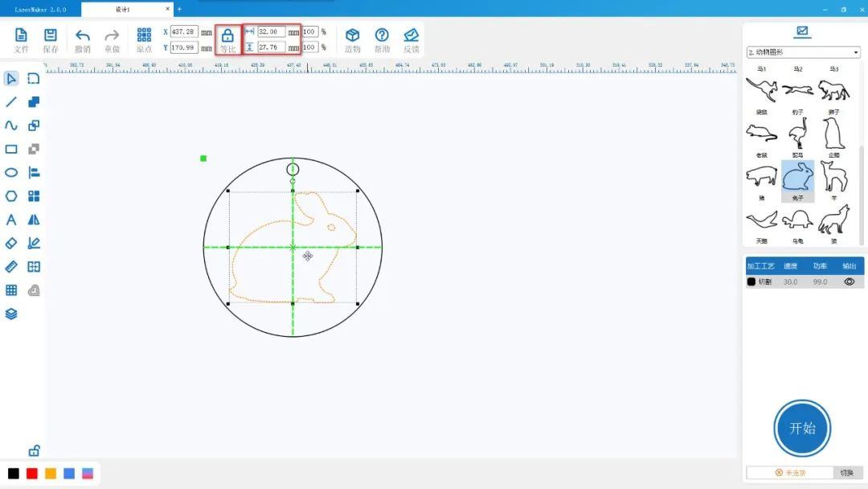Select the straight line drawing tool
Screen dimensions: 868x489
(11, 102)
